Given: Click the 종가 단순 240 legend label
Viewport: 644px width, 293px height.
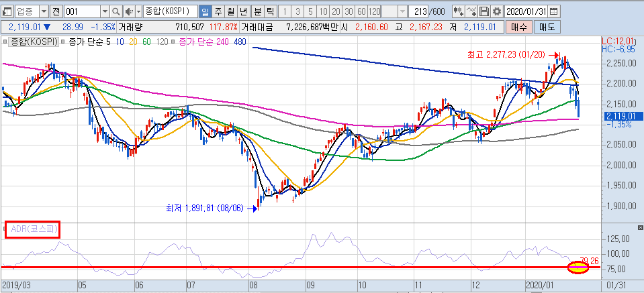Looking at the screenshot, I should click(x=203, y=42).
